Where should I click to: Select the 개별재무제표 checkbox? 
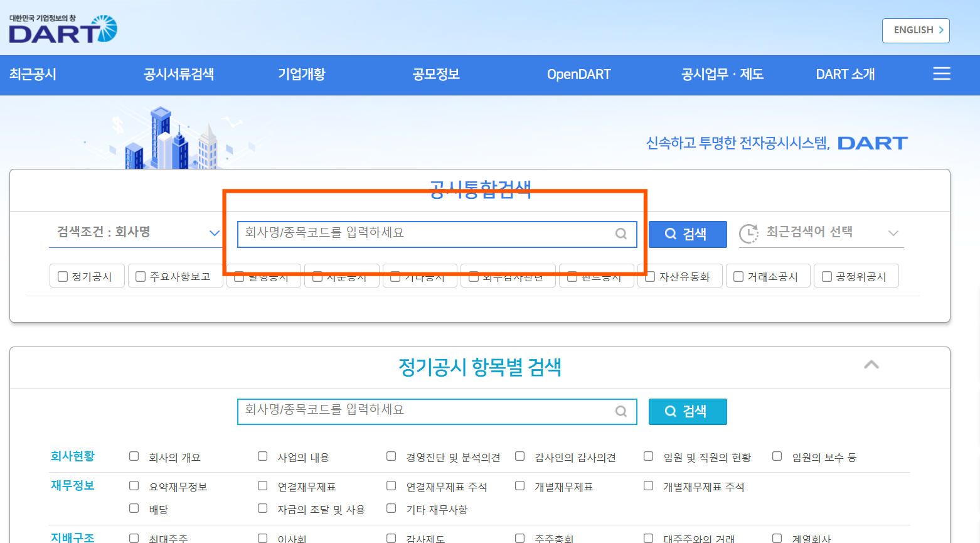pos(520,486)
